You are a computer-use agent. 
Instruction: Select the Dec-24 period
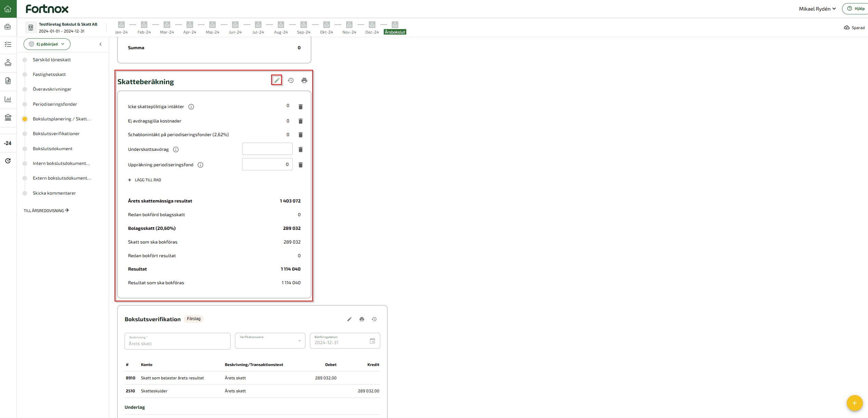[372, 28]
